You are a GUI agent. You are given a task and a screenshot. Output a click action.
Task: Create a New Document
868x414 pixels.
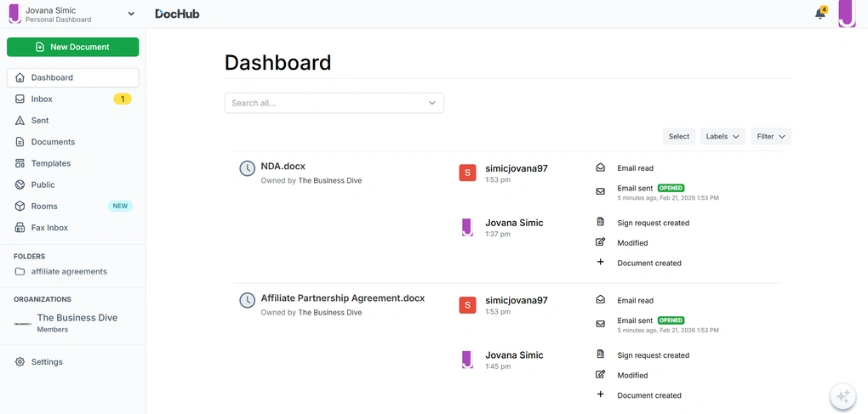[72, 47]
